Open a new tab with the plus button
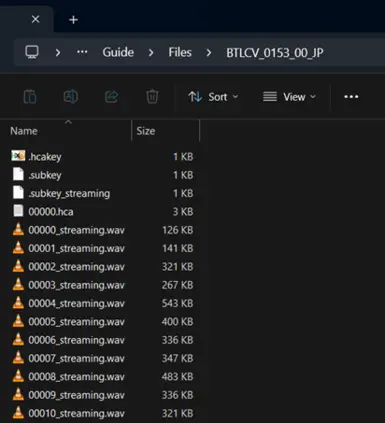 [73, 20]
